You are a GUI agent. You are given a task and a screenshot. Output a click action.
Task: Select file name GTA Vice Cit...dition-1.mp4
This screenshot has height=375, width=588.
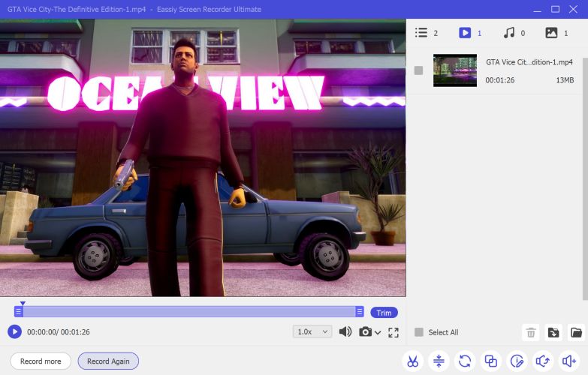(529, 62)
